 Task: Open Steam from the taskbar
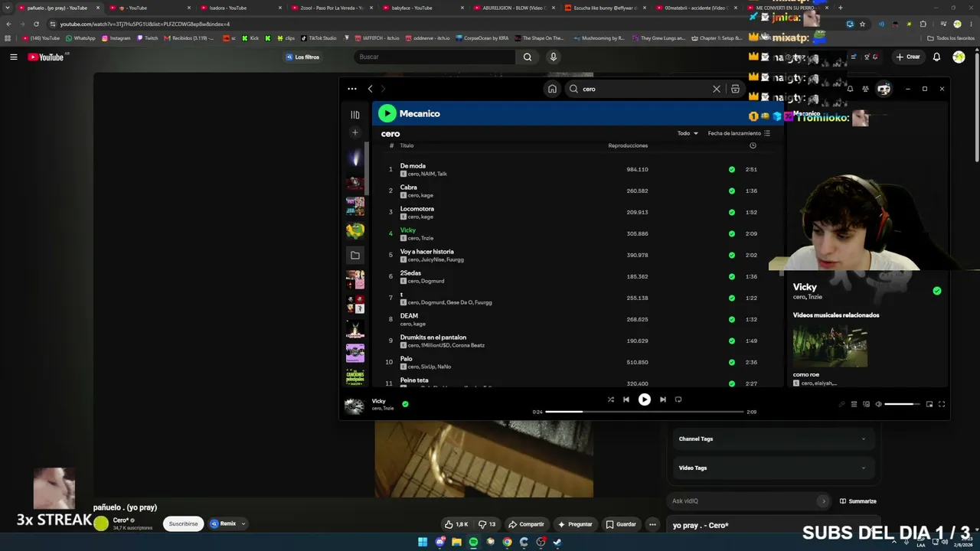coord(557,542)
